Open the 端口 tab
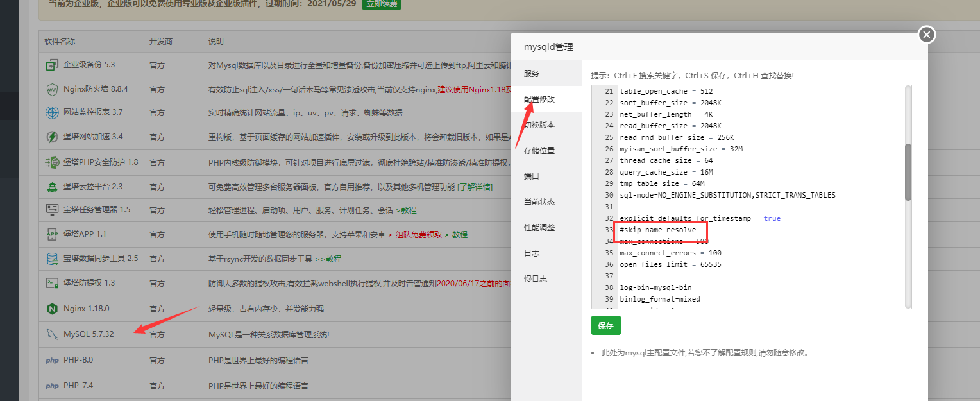Screen dimensions: 980x401 [546, 176]
